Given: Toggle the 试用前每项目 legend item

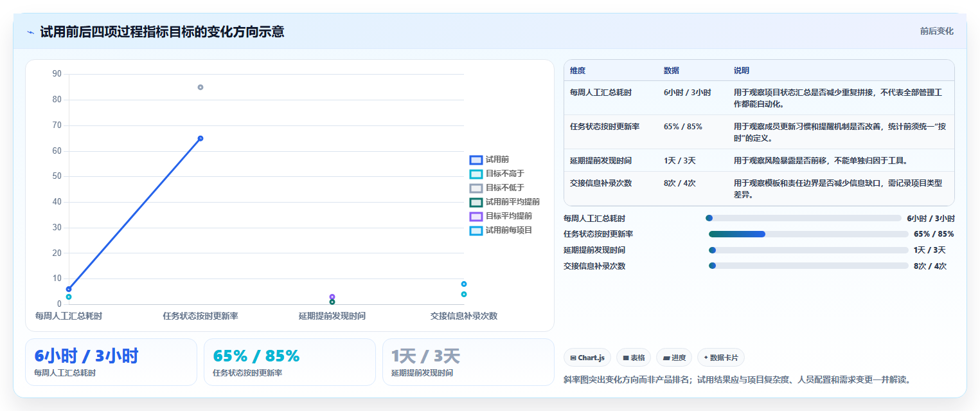Looking at the screenshot, I should 501,230.
